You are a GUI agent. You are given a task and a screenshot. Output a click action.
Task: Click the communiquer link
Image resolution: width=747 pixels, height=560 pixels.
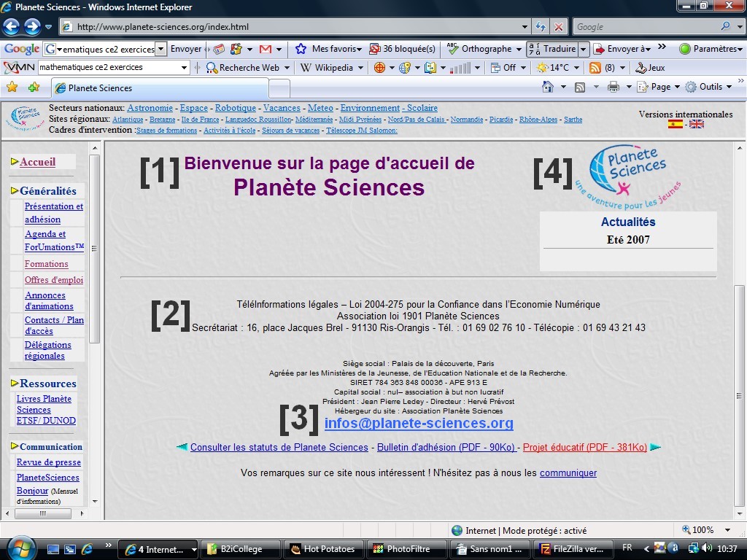(x=568, y=472)
